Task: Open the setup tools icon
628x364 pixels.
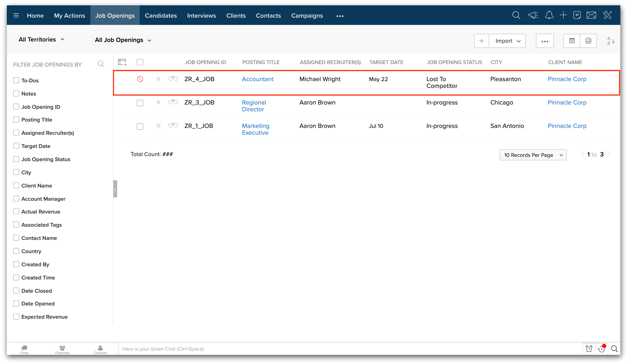Action: coord(607,16)
